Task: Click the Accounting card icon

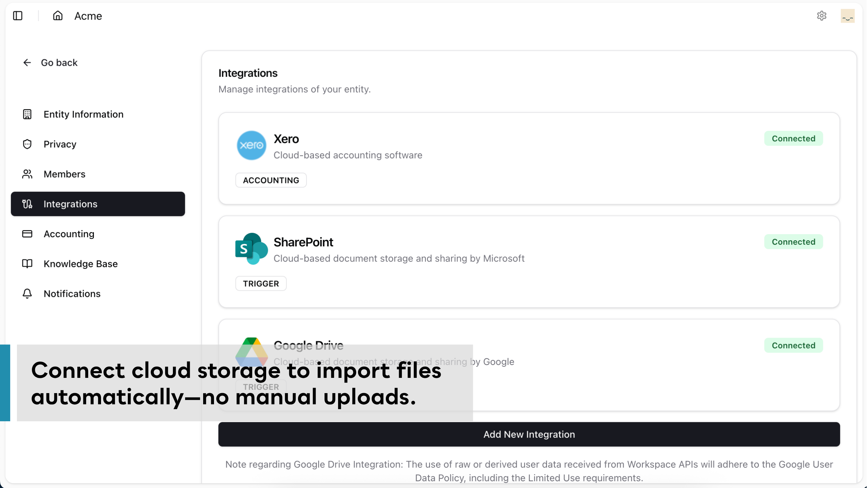Action: 27,234
